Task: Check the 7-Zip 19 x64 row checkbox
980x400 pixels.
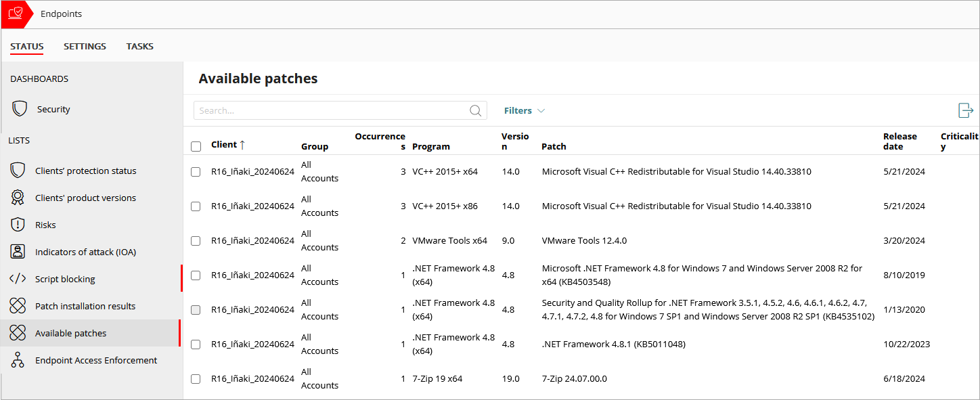Action: 196,379
